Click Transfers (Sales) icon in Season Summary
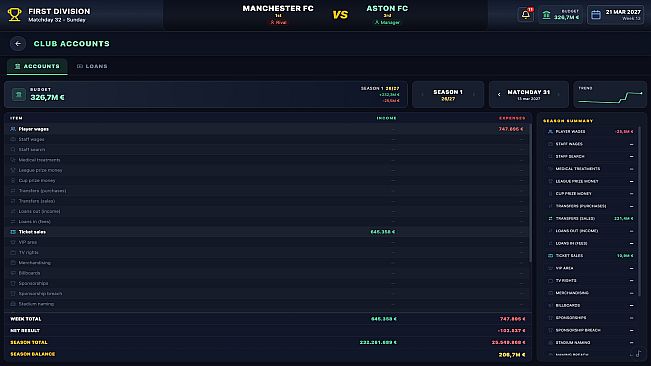The height and width of the screenshot is (366, 651). 551,218
